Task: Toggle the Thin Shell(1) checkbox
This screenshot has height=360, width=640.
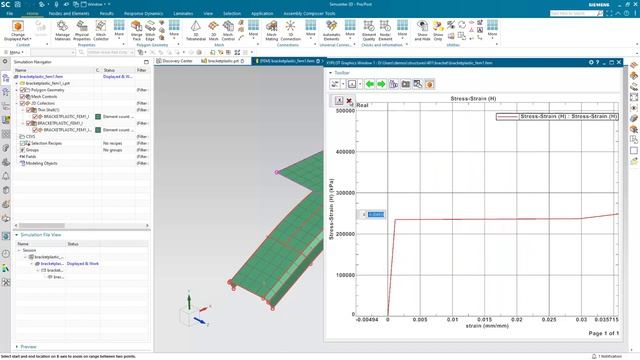Action: click(29, 110)
